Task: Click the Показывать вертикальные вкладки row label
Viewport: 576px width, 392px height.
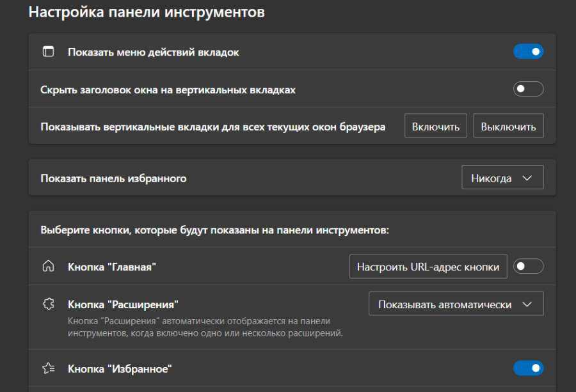Action: tap(212, 127)
